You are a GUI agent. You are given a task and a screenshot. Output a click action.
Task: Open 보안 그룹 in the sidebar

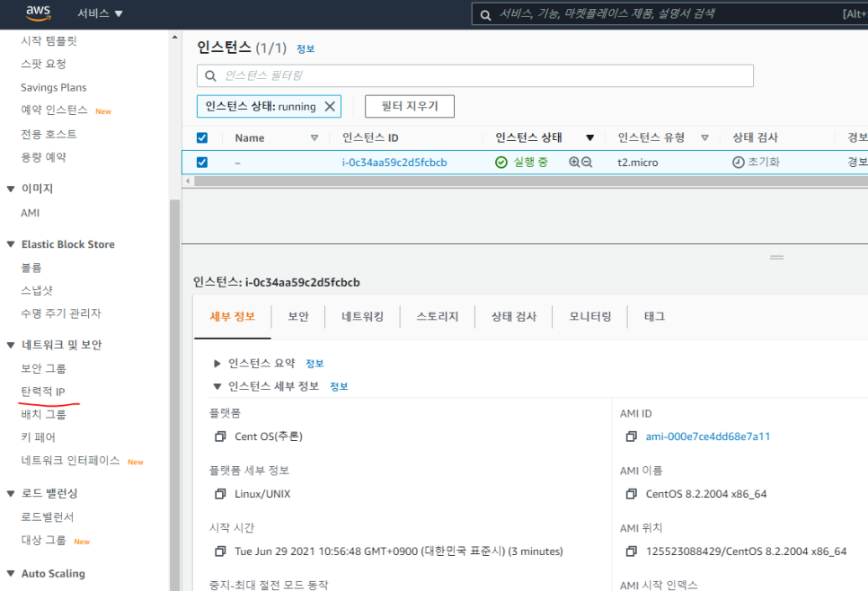[43, 368]
